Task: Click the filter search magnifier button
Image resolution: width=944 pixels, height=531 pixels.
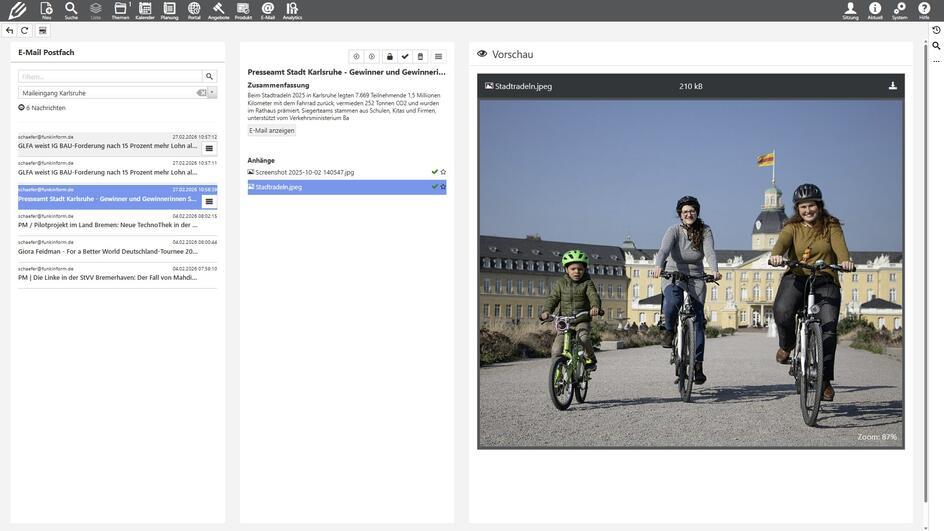Action: 210,76
